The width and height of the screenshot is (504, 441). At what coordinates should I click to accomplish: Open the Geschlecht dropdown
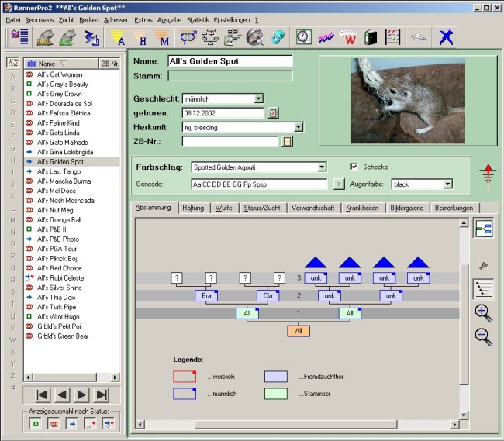click(258, 98)
